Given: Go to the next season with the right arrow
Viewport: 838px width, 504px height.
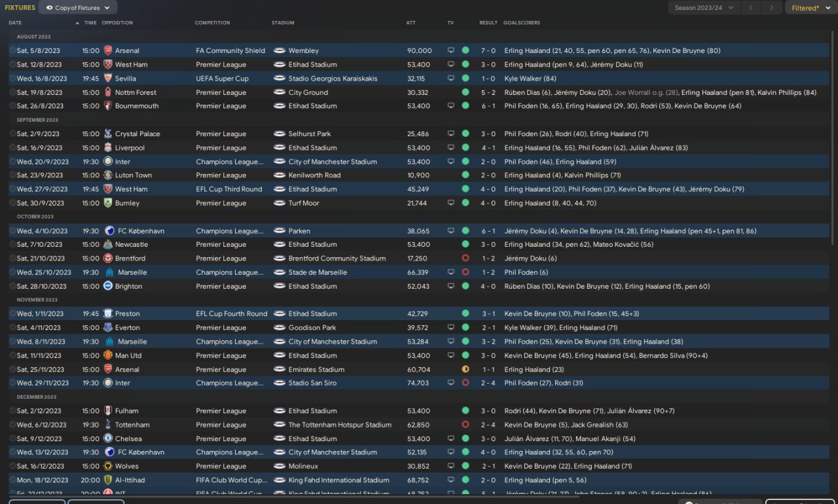Looking at the screenshot, I should click(773, 8).
